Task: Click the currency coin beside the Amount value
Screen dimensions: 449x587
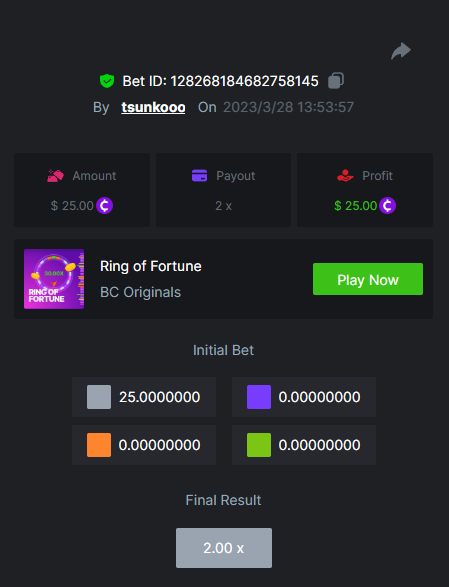Action: point(104,206)
